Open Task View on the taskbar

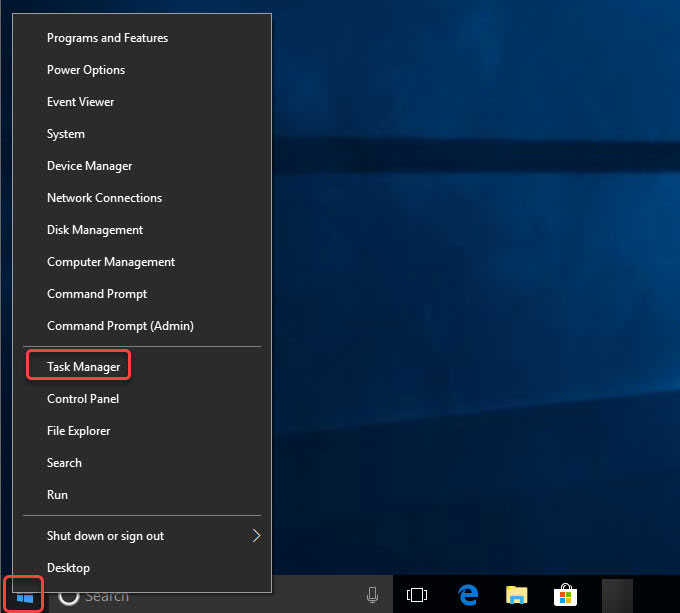click(x=417, y=595)
